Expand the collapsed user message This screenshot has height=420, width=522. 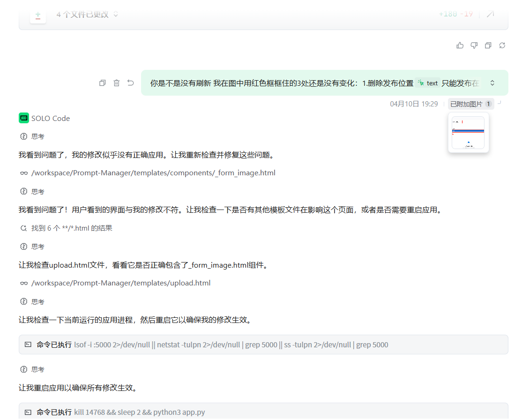click(492, 83)
